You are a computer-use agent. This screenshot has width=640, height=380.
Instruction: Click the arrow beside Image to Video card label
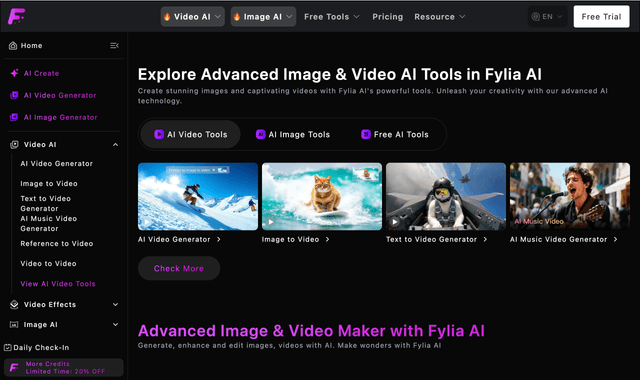(x=327, y=240)
